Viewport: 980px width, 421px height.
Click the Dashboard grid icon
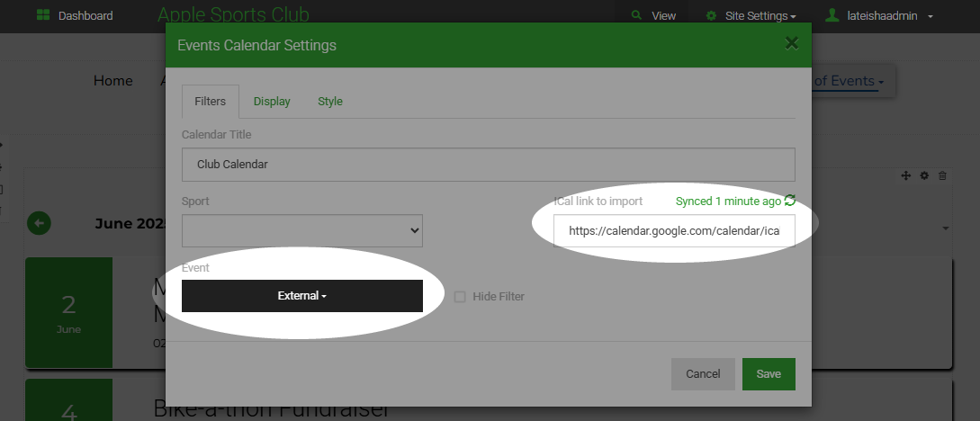click(43, 16)
